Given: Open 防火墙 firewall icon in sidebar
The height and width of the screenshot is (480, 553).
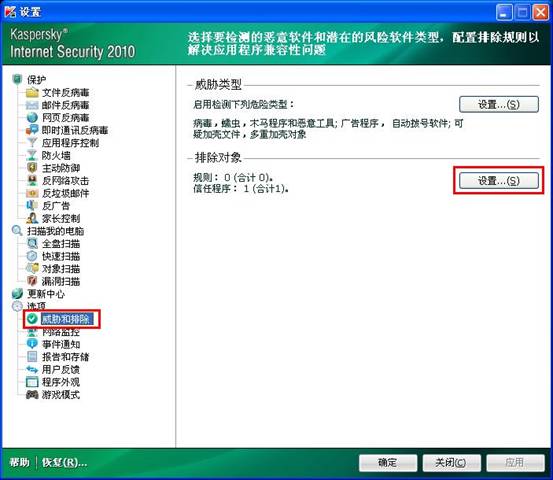Looking at the screenshot, I should pos(32,155).
